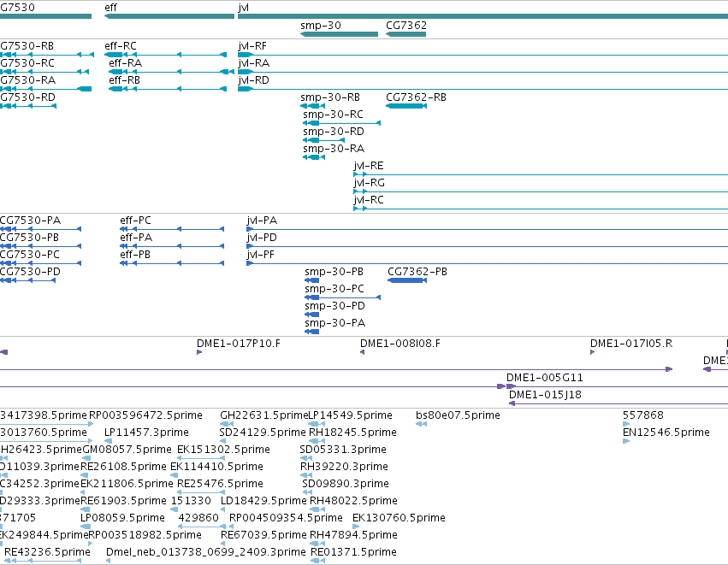Click the eff-PA protein label

(136, 238)
